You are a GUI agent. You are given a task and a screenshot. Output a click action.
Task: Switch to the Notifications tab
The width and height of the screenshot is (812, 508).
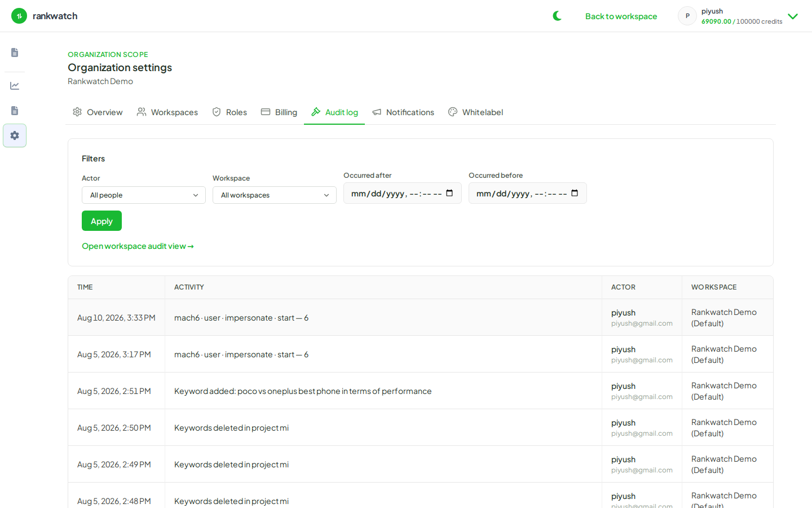point(403,112)
